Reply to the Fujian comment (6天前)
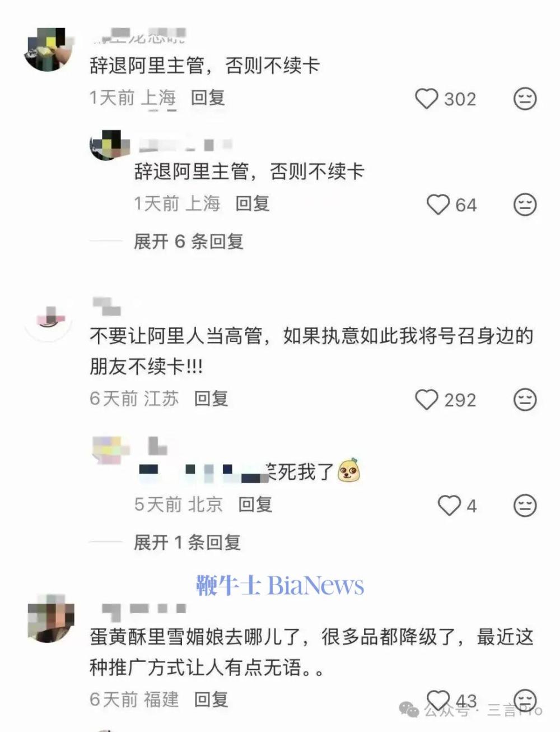Screen dimensions: 560x732 click(211, 699)
